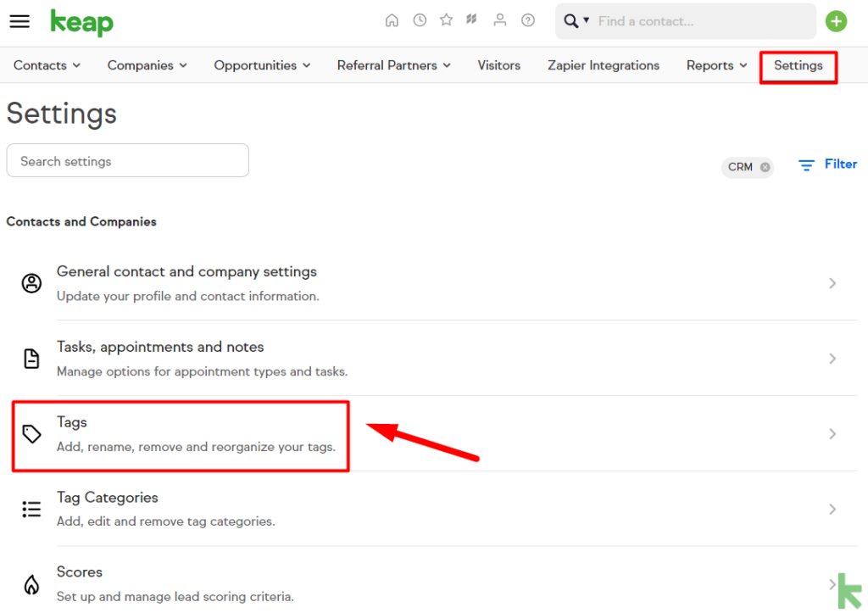Click 'Add, edit and remove tag categories.'
This screenshot has height=613, width=868.
(165, 521)
